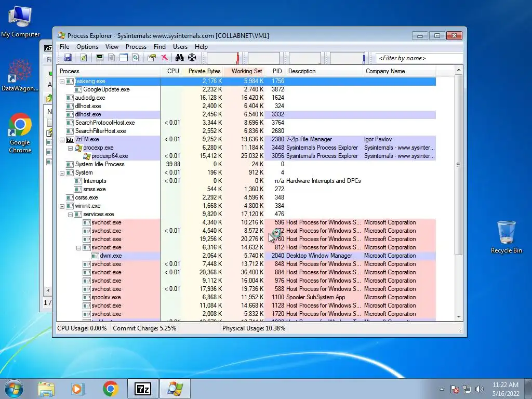Open process Properties toolbar icon
This screenshot has height=399, width=532.
[x=152, y=58]
